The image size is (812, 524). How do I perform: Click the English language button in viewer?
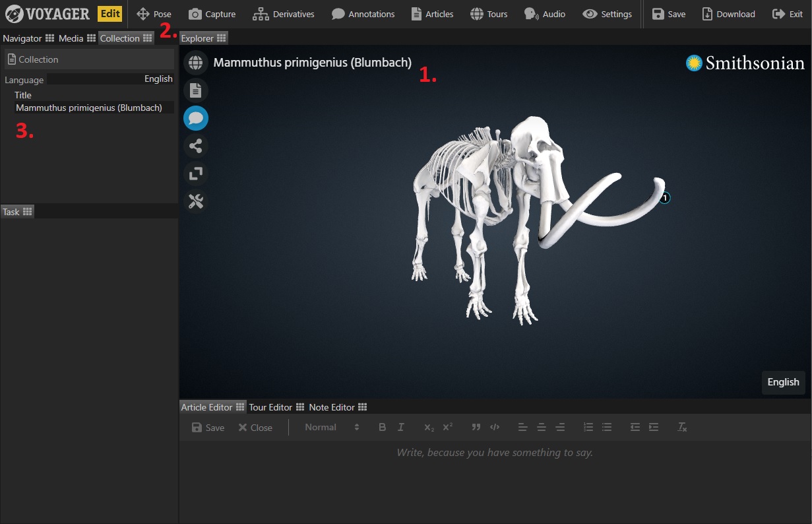coord(783,382)
